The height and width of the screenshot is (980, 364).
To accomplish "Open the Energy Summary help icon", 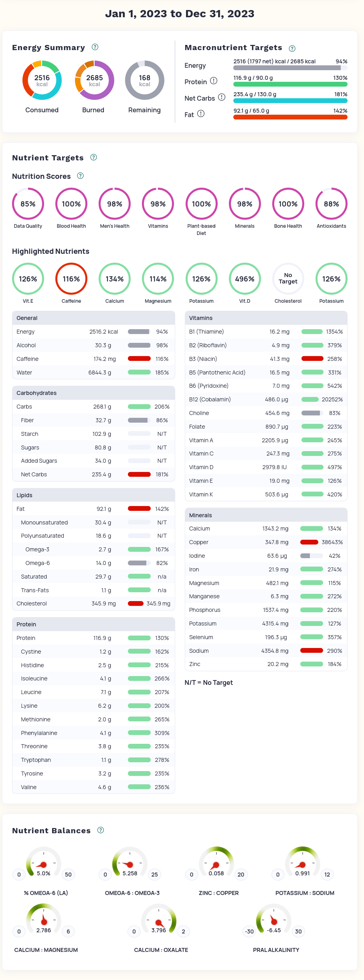I will (x=95, y=47).
